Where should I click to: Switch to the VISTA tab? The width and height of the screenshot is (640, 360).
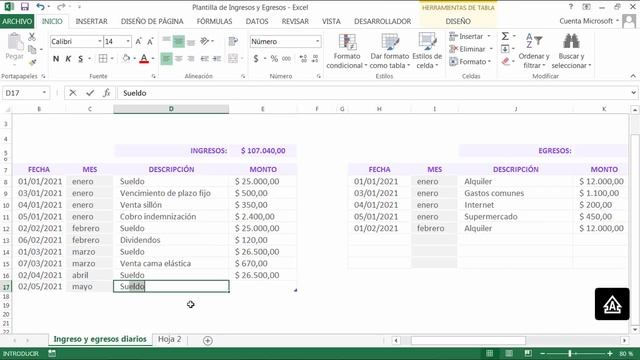click(331, 21)
